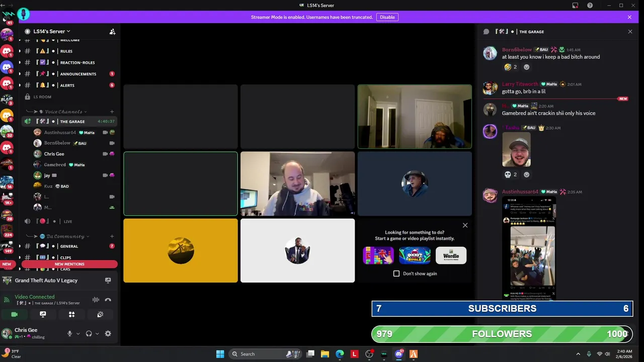Toggle skull reaction under the selfie image
Screen dimensions: 644x362
pos(511,174)
